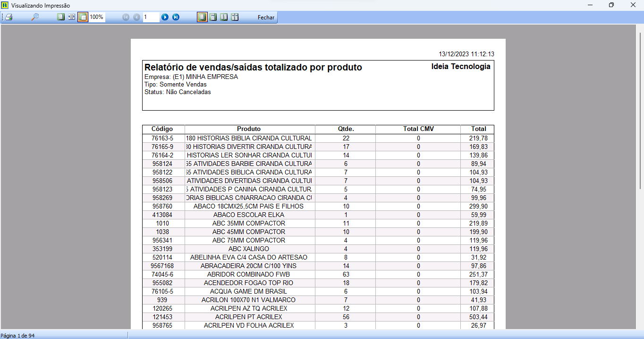644x339 pixels.
Task: Show multiple pages thumbnail layout
Action: pos(235,17)
